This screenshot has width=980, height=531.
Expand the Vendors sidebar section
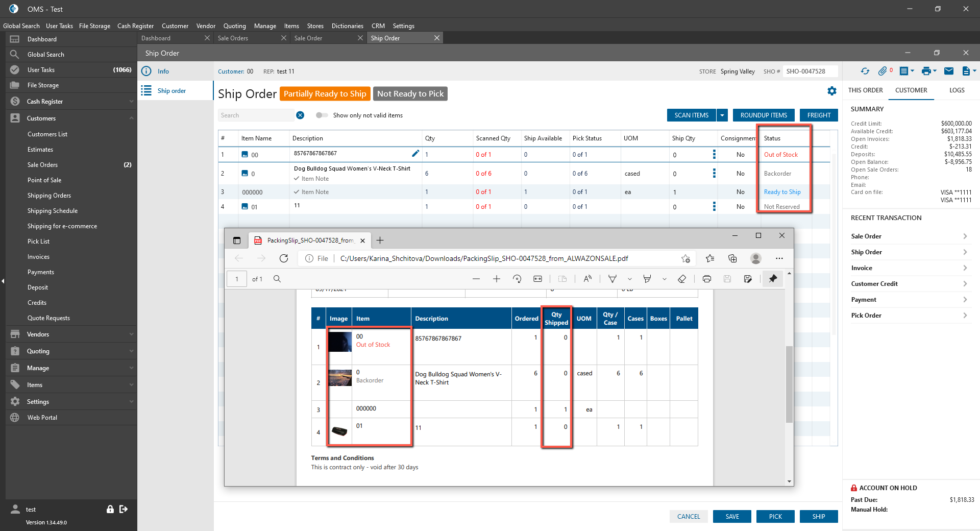[x=71, y=334]
